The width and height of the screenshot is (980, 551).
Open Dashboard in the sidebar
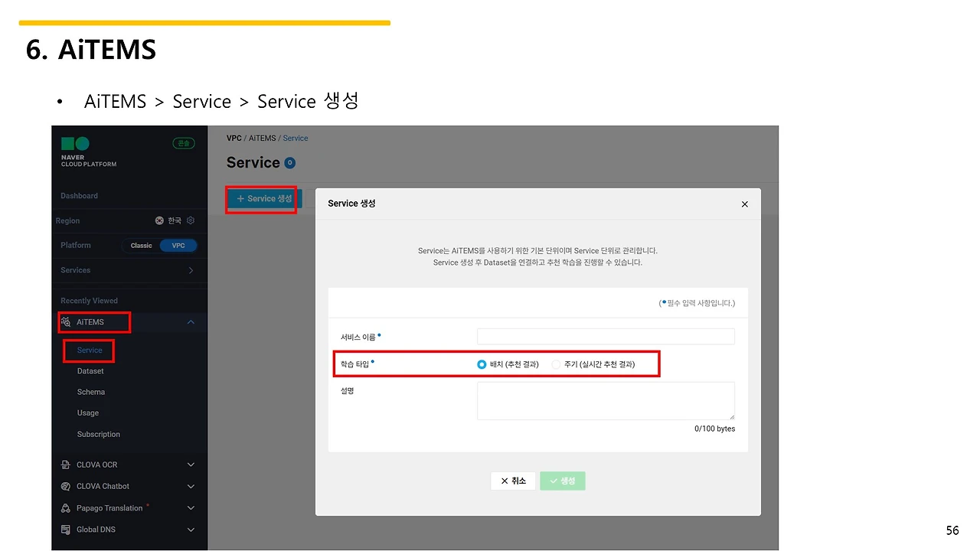point(80,196)
